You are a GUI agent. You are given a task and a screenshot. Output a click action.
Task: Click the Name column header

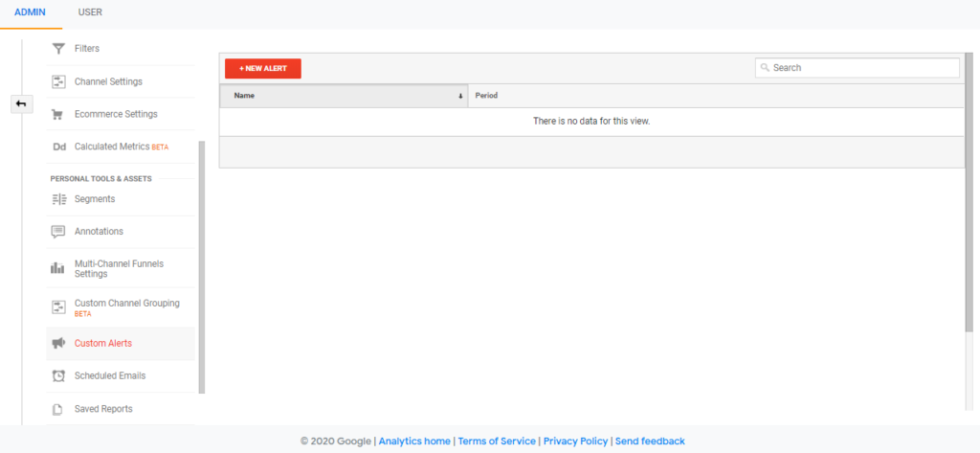344,96
